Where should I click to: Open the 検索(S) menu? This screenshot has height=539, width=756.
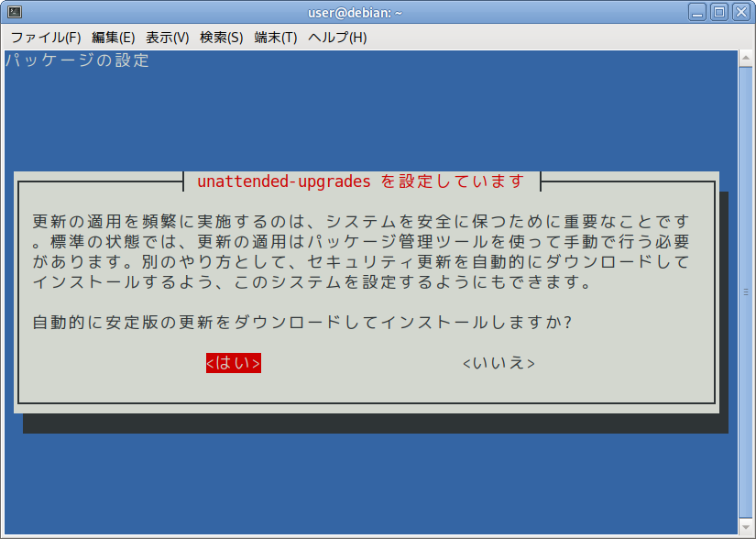point(222,38)
